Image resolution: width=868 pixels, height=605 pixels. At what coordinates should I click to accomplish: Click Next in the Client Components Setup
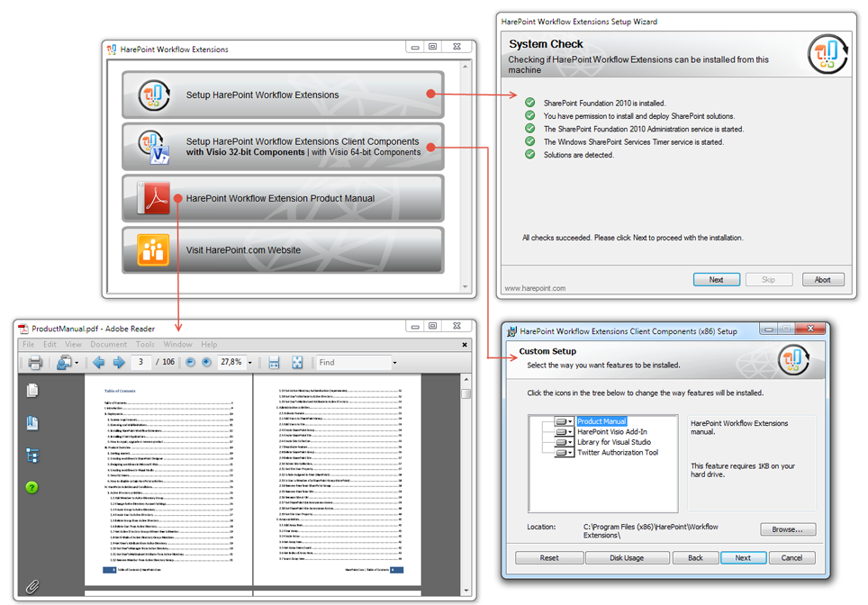coord(743,558)
